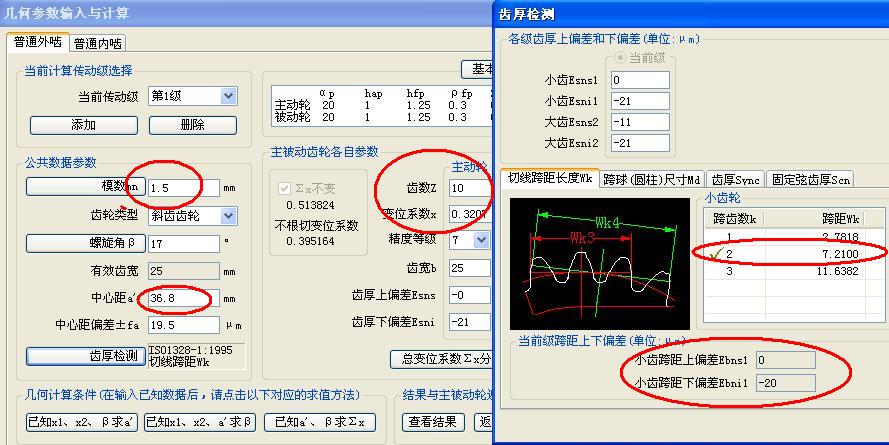The image size is (889, 445).
Task: Open the 齿轮类型 dropdown showing 斜齿齿轮
Action: pos(193,215)
